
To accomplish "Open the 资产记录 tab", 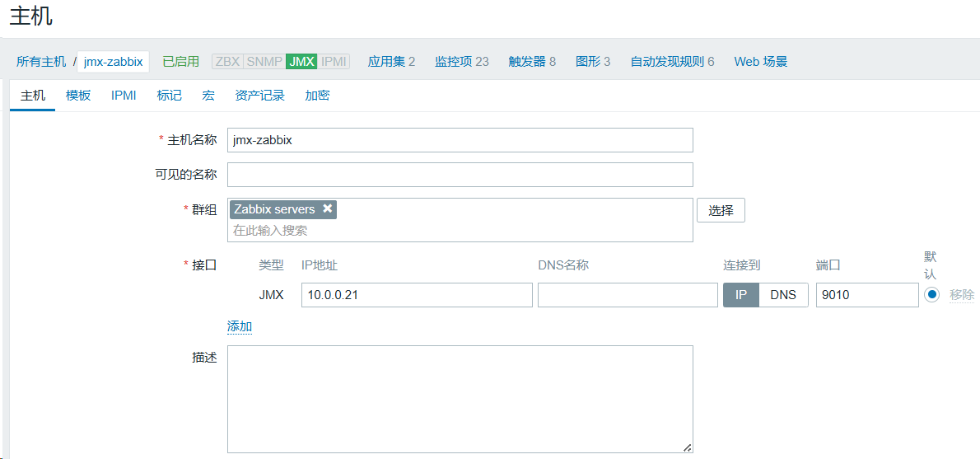I will [x=259, y=96].
